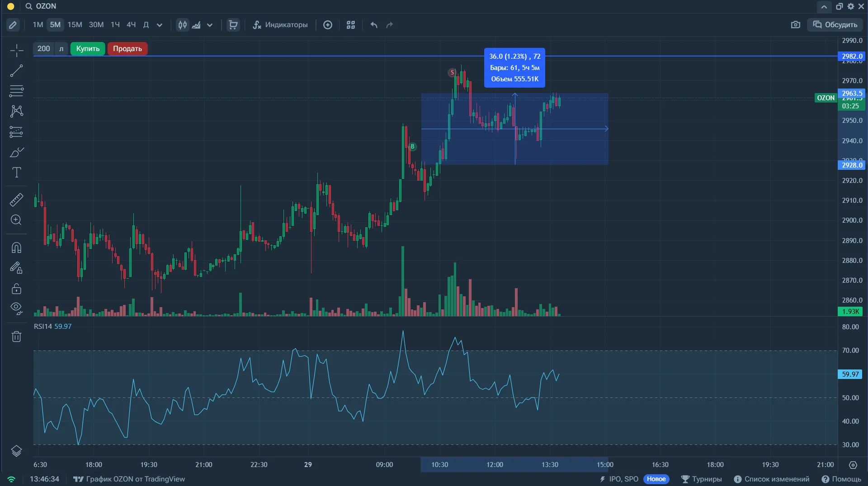Image resolution: width=868 pixels, height=486 pixels.
Task: Click the yellow link-group dot
Action: click(11, 6)
